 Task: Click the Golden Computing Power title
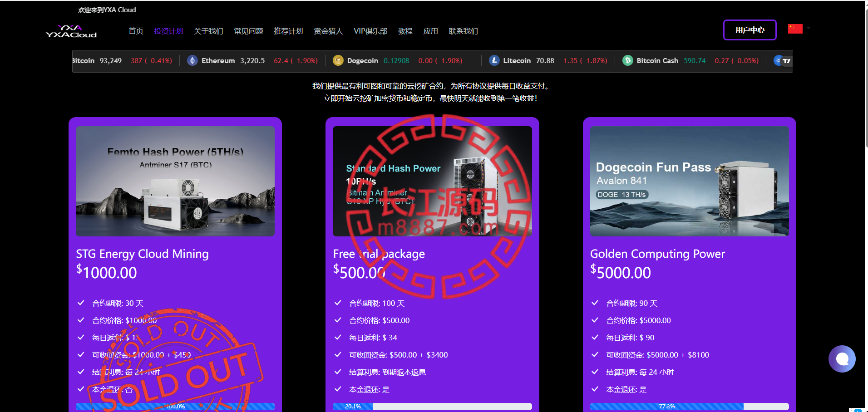coord(657,254)
